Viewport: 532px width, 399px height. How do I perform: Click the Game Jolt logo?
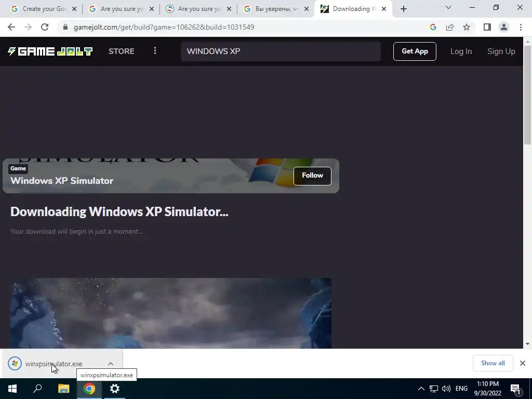click(50, 51)
